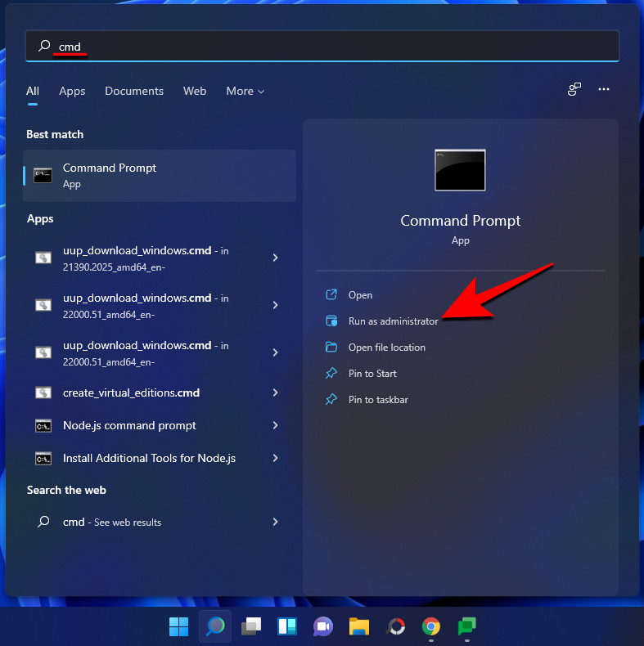Expand arrow for cmd web results
The width and height of the screenshot is (644, 646).
275,522
